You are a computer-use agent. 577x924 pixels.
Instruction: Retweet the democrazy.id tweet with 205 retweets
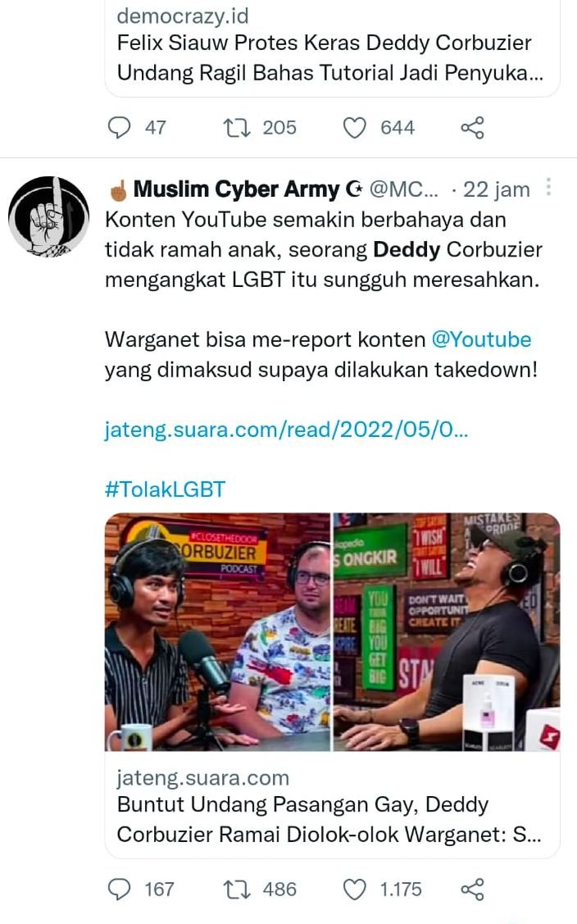point(237,127)
